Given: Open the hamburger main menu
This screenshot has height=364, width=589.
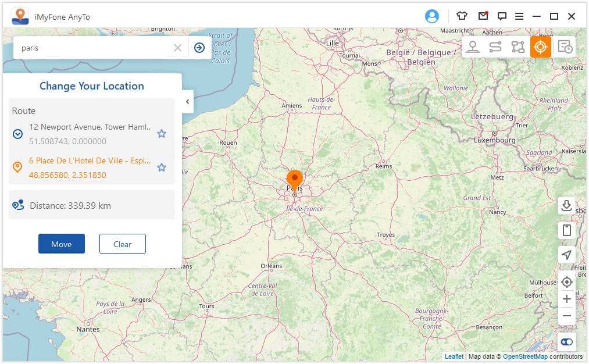Looking at the screenshot, I should tap(519, 16).
